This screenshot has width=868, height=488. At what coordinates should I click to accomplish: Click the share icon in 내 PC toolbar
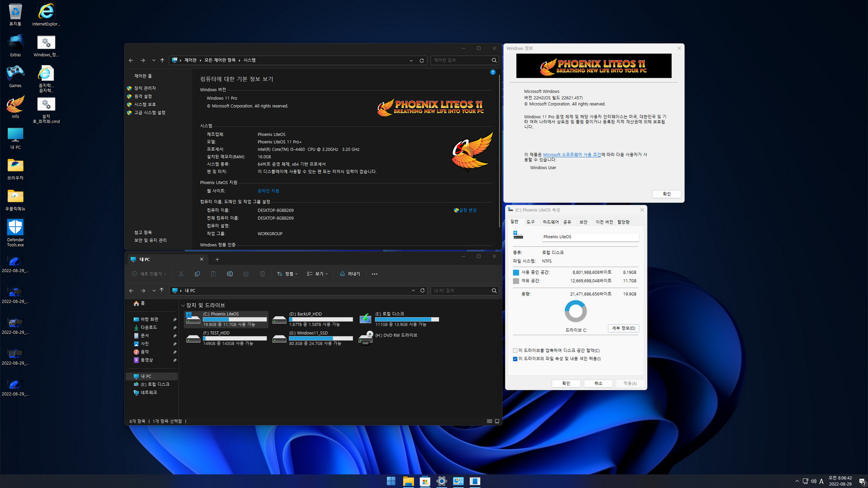tap(246, 274)
